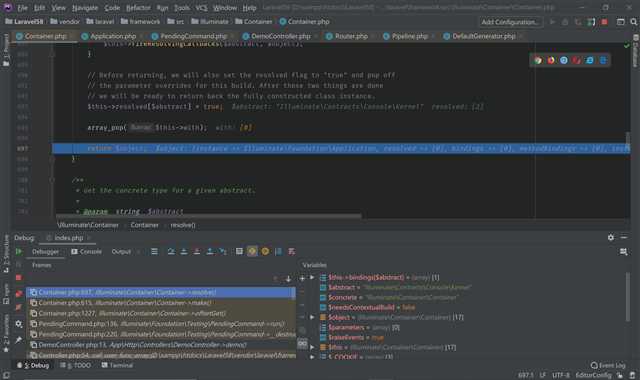Click Add Configuration button
This screenshot has height=380, width=640.
510,22
